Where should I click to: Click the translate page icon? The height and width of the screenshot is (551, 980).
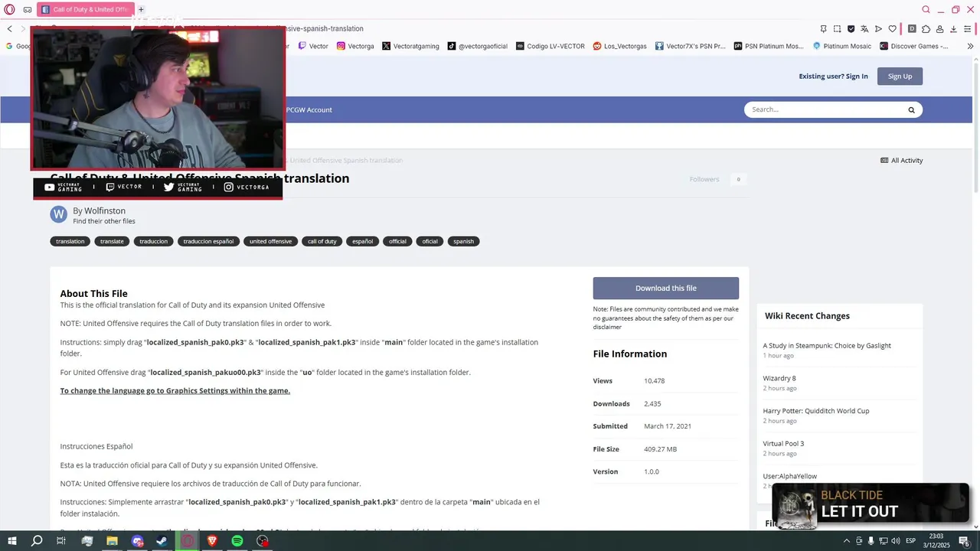click(864, 29)
